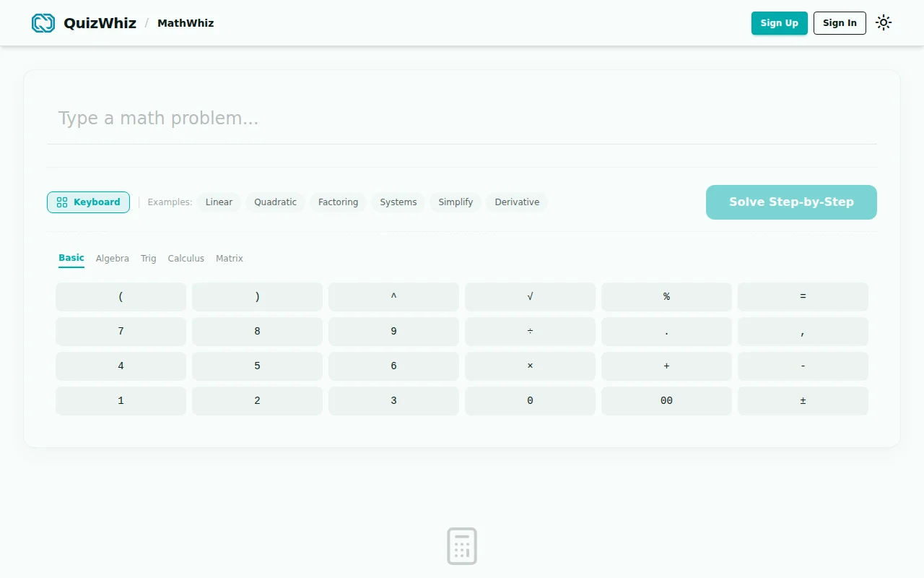Switch to the Algebra keyboard tab
This screenshot has width=924, height=578.
pyautogui.click(x=113, y=259)
